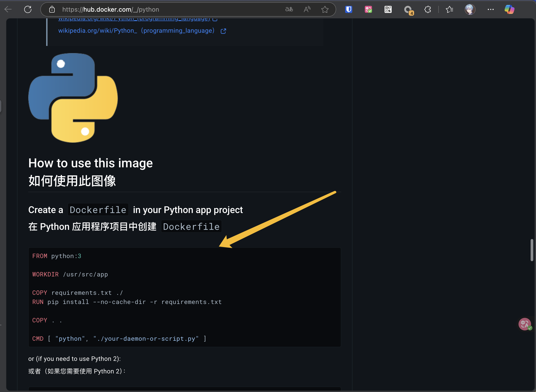The width and height of the screenshot is (536, 392).
Task: Activate Read aloud icon in address bar
Action: pos(307,9)
